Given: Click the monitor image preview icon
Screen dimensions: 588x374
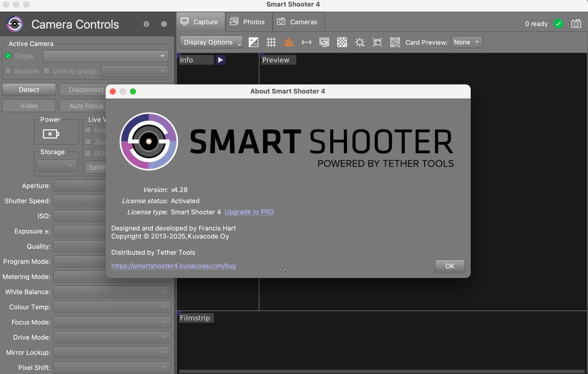Looking at the screenshot, I should point(324,42).
